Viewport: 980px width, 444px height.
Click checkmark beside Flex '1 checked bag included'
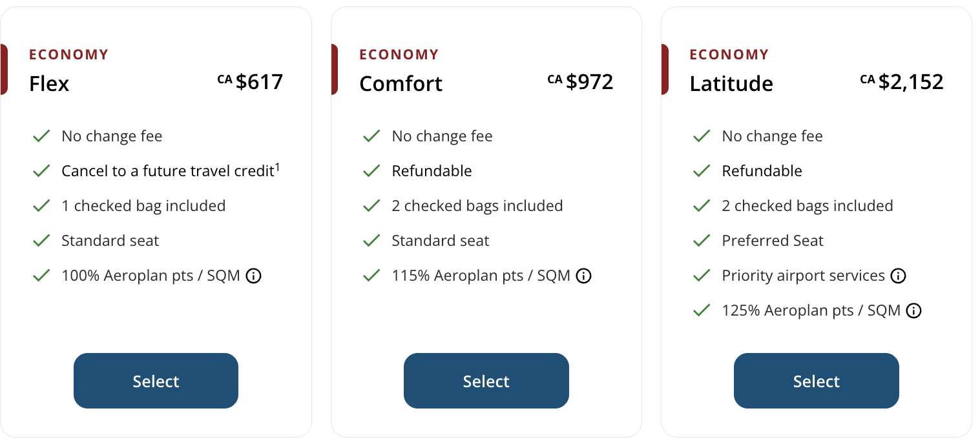[x=41, y=206]
